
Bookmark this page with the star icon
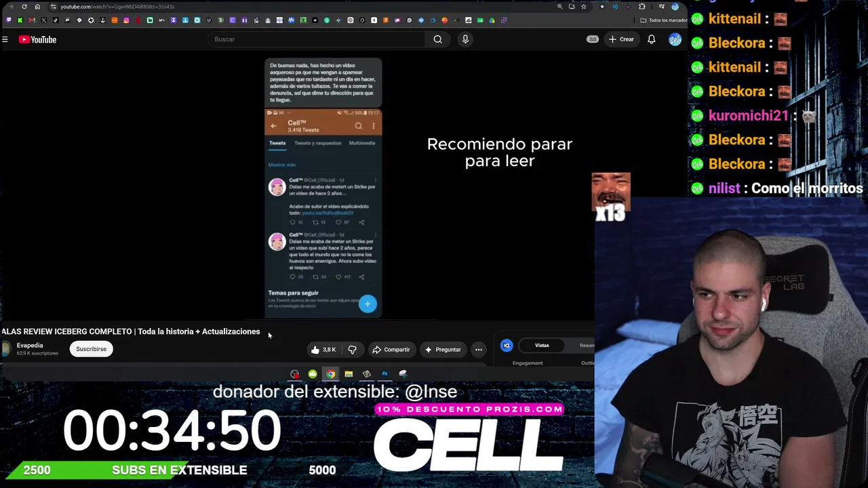(x=583, y=7)
